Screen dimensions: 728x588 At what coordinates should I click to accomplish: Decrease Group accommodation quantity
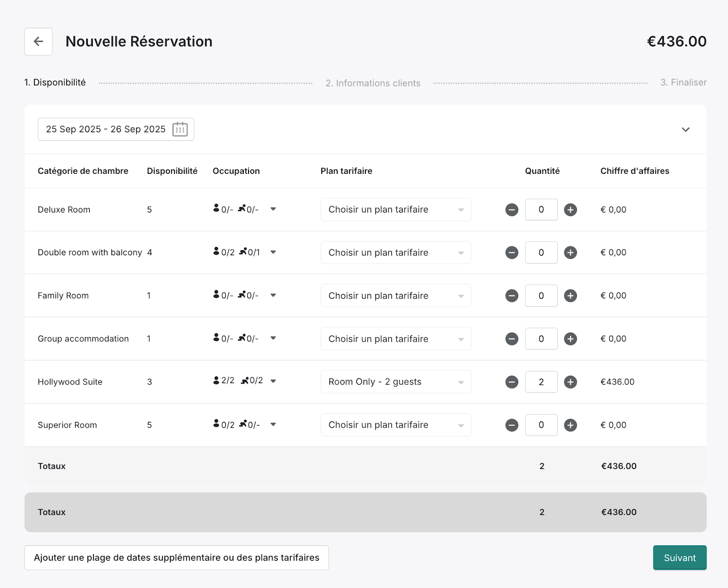(512, 339)
